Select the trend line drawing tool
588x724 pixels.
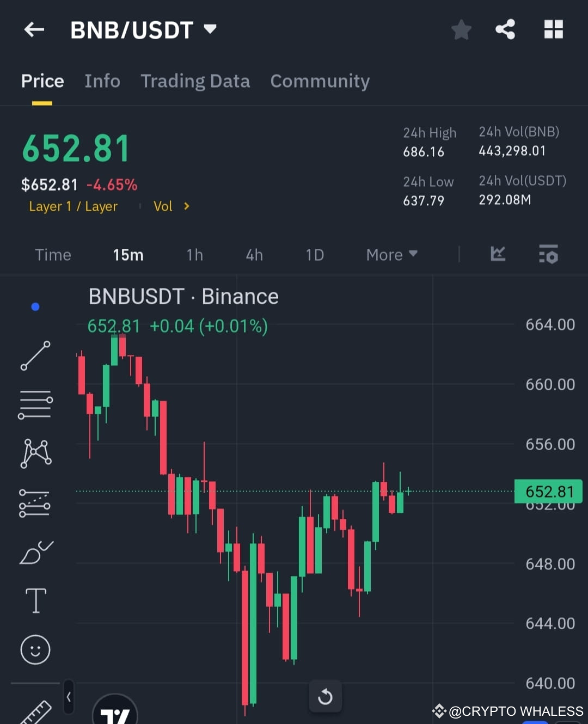click(35, 357)
